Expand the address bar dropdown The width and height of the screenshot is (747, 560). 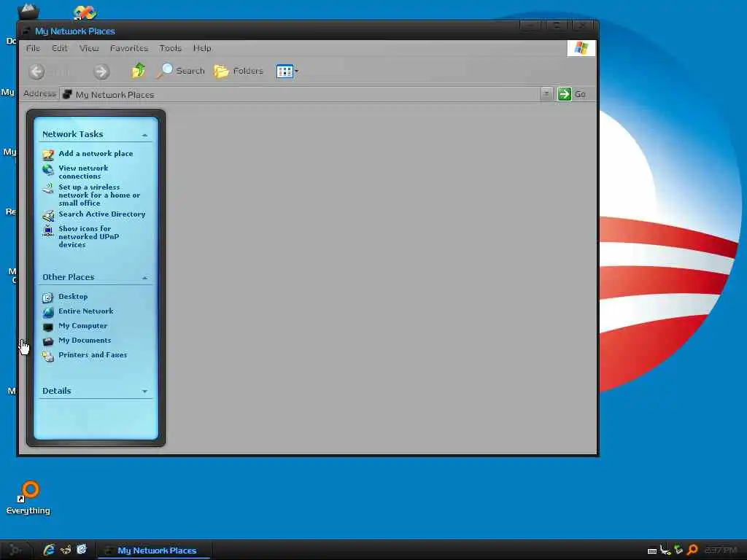tap(546, 94)
